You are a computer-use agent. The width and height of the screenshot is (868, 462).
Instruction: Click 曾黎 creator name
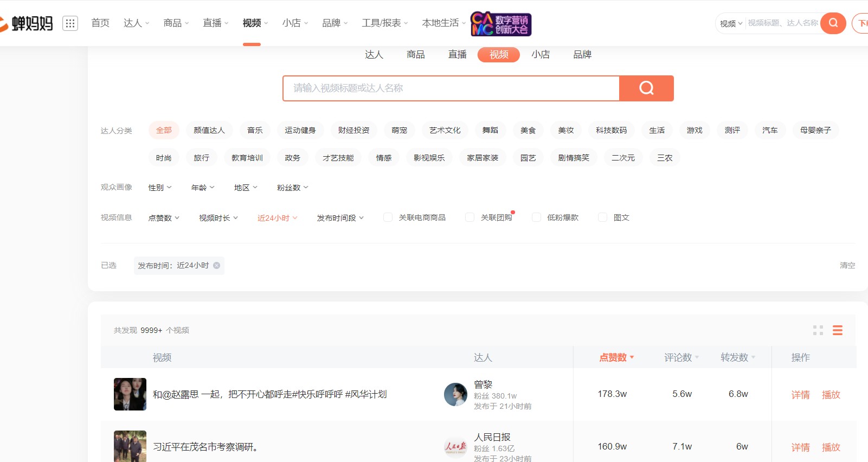coord(483,384)
